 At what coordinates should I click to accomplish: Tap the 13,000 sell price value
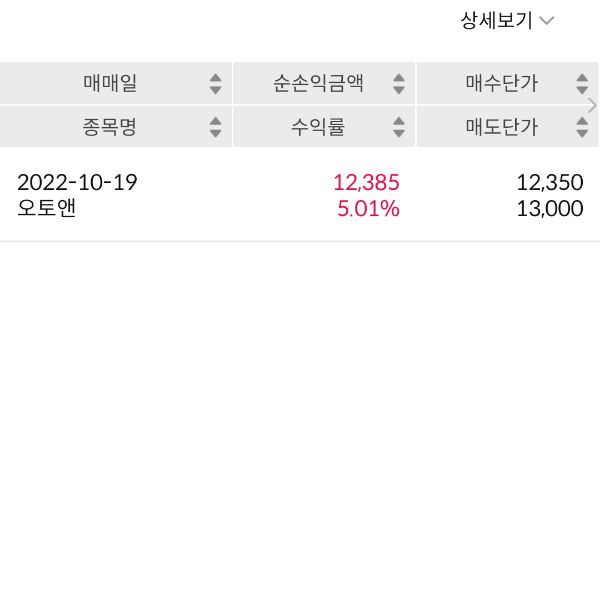pos(549,209)
